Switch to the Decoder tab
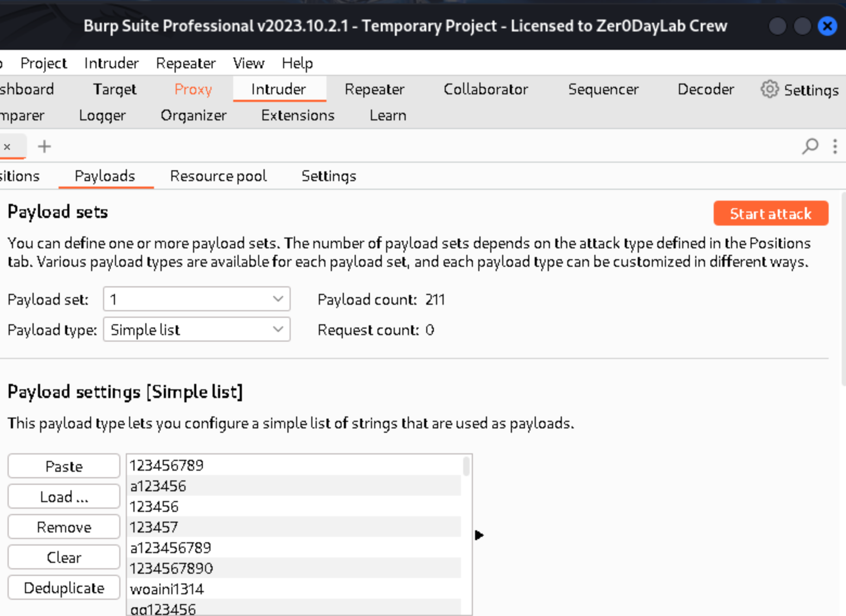This screenshot has width=846, height=616. (706, 89)
